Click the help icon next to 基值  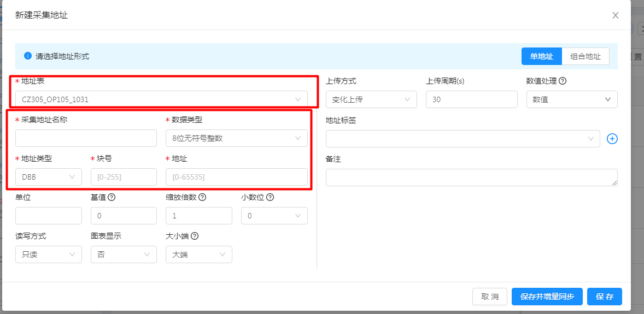112,198
